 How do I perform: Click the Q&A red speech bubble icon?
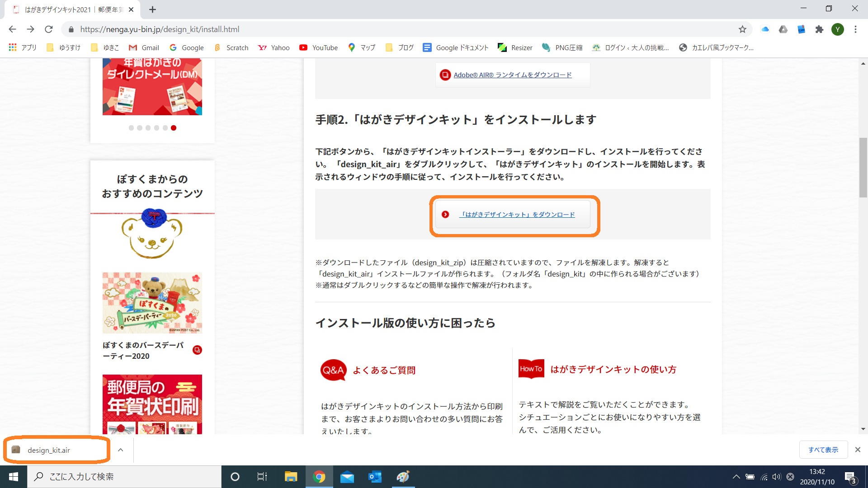pyautogui.click(x=333, y=370)
